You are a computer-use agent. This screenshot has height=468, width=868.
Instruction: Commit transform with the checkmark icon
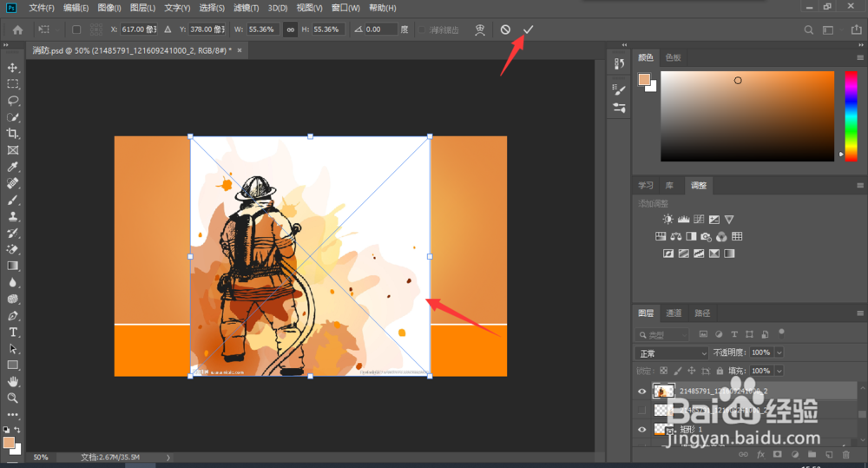[528, 30]
